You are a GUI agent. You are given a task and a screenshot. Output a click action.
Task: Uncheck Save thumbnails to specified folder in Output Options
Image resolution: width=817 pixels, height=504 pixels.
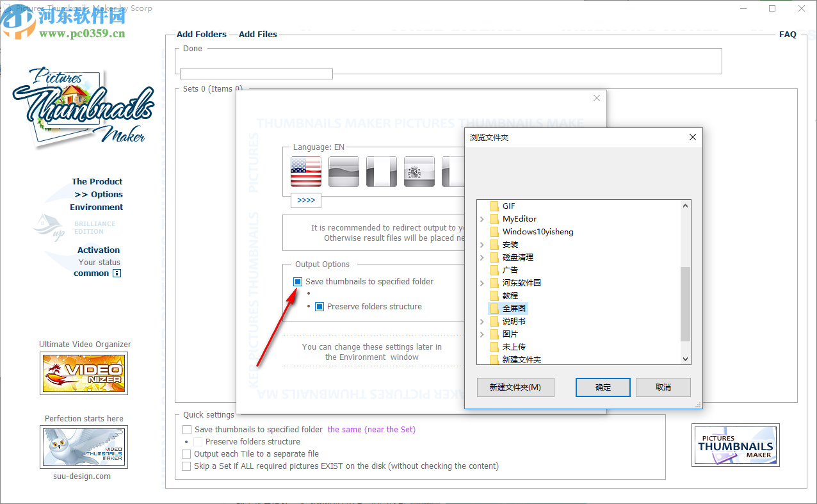[298, 282]
